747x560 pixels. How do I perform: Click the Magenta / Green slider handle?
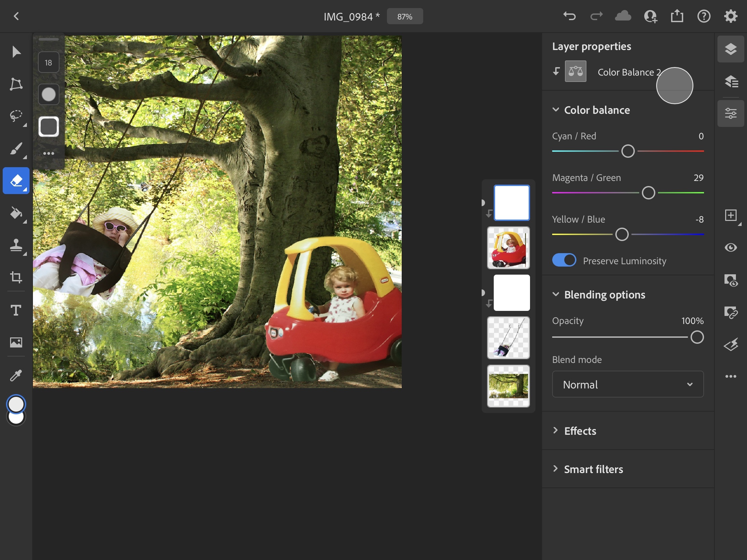(x=648, y=193)
